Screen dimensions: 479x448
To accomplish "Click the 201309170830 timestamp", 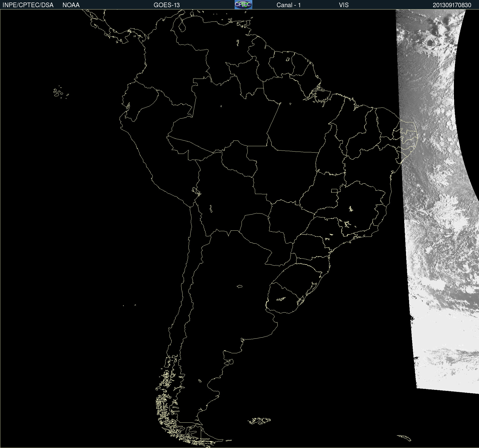I will point(452,5).
